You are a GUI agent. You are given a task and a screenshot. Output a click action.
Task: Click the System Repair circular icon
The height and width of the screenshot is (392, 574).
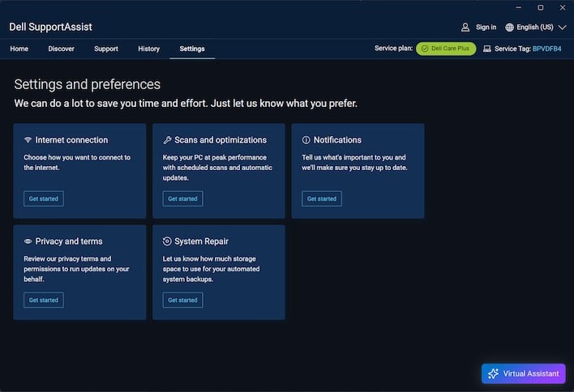(167, 241)
